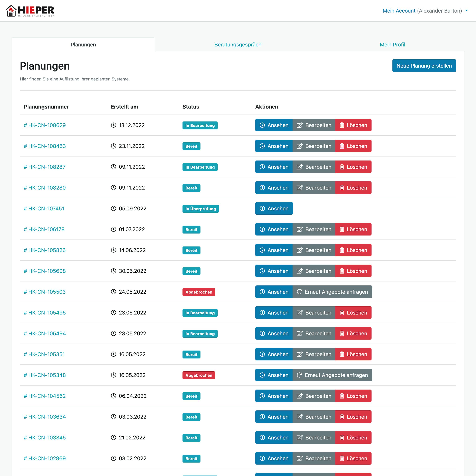
Task: Open planning link HK-CN-108629
Action: pos(45,125)
